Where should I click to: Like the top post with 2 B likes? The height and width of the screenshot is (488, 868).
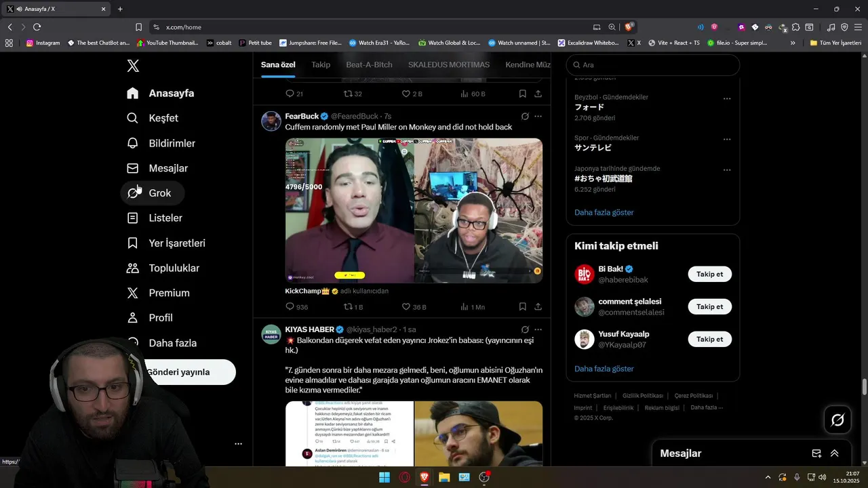point(412,94)
